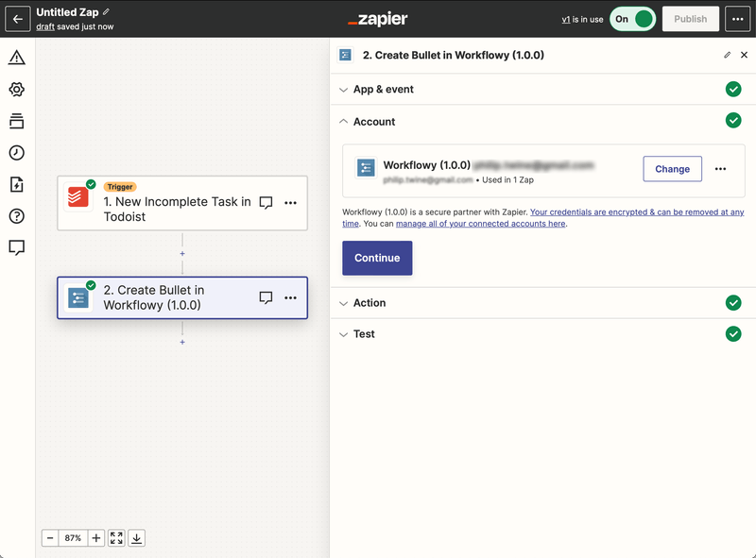Toggle the Zap On/Off switch
This screenshot has height=558, width=756.
tap(632, 18)
